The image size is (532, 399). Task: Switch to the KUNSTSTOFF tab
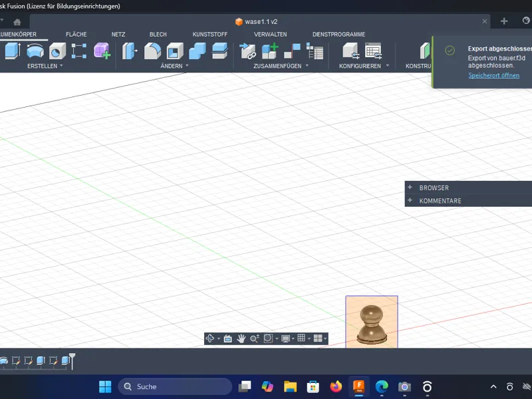[210, 35]
